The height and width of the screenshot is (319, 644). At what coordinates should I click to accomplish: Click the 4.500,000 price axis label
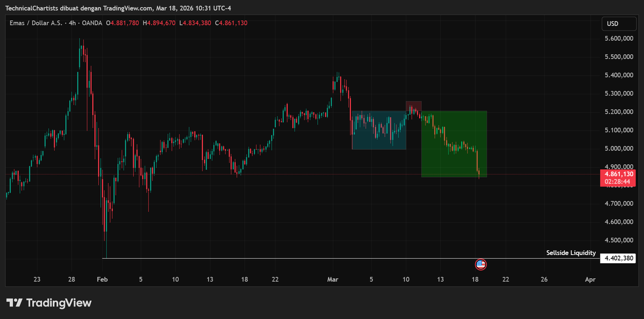[620, 240]
